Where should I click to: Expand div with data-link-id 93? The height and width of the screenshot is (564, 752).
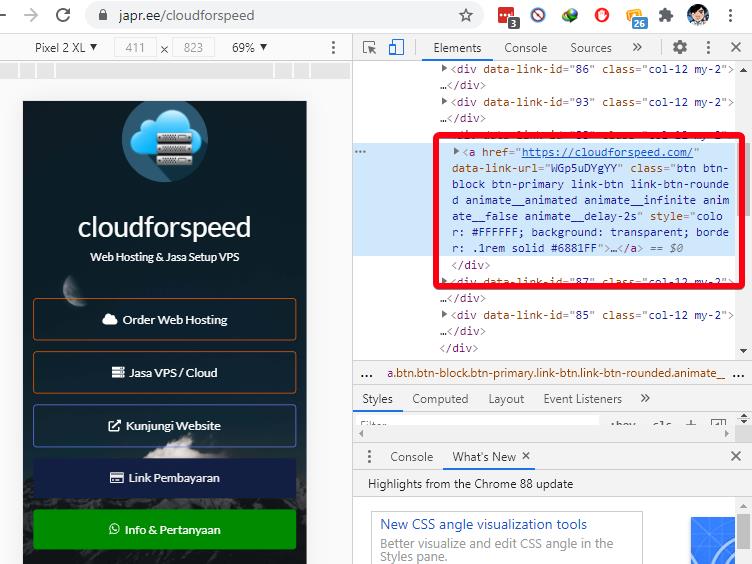[x=444, y=101]
